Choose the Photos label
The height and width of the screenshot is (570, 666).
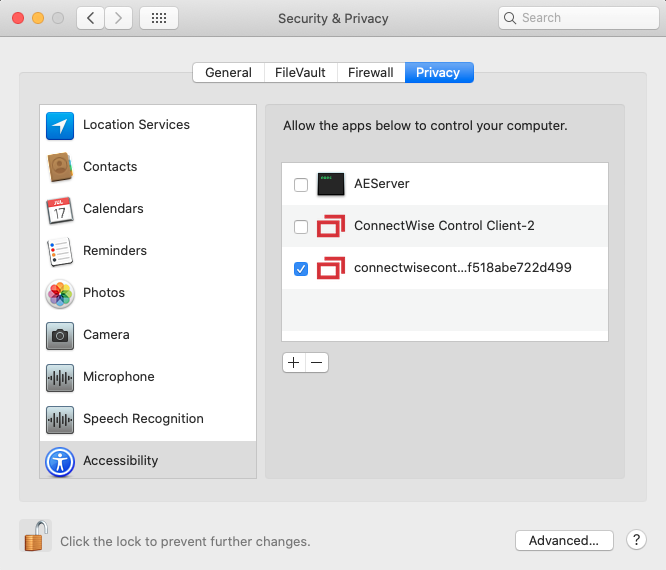point(104,293)
